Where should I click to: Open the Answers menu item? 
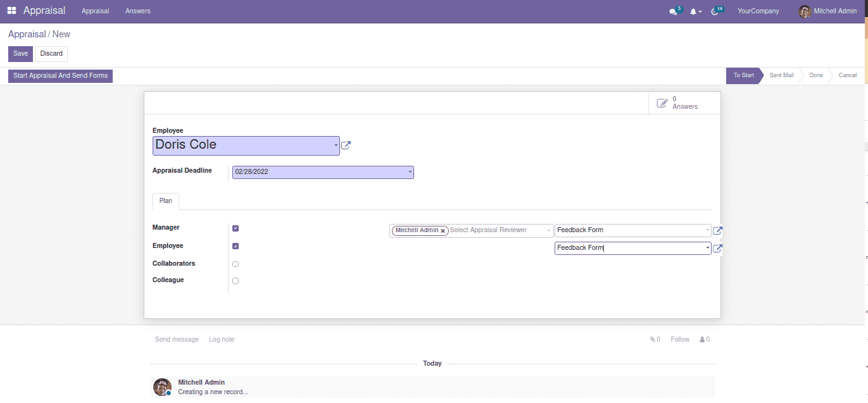[x=137, y=11]
